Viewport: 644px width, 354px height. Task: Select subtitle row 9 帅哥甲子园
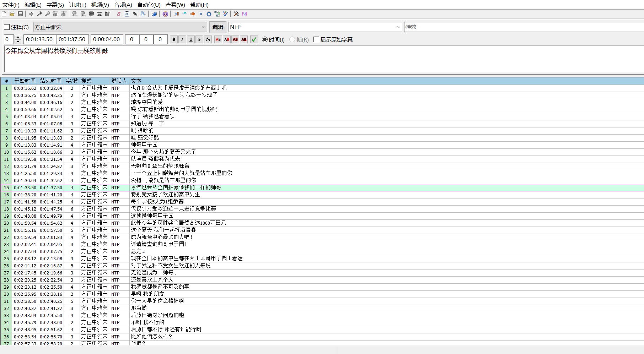pyautogui.click(x=322, y=145)
